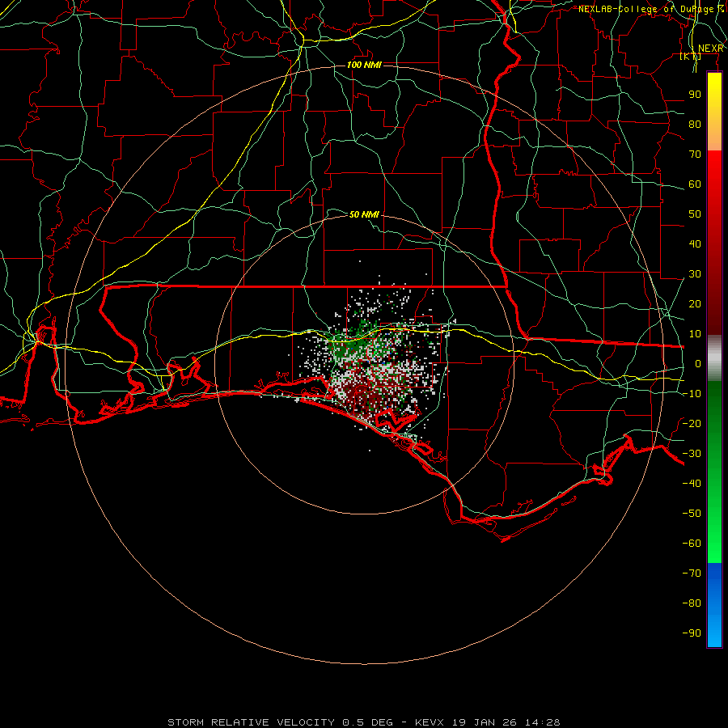728x728 pixels.
Task: Click the -50 value on velocity scale
Action: click(x=692, y=514)
